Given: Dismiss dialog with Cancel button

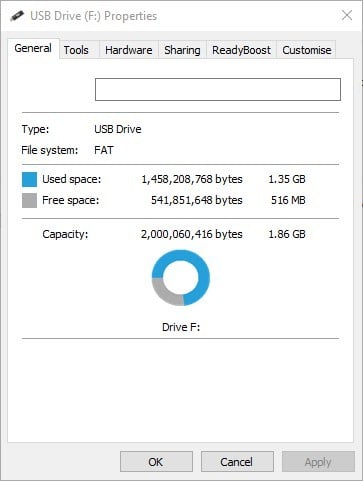Looking at the screenshot, I should 237,462.
